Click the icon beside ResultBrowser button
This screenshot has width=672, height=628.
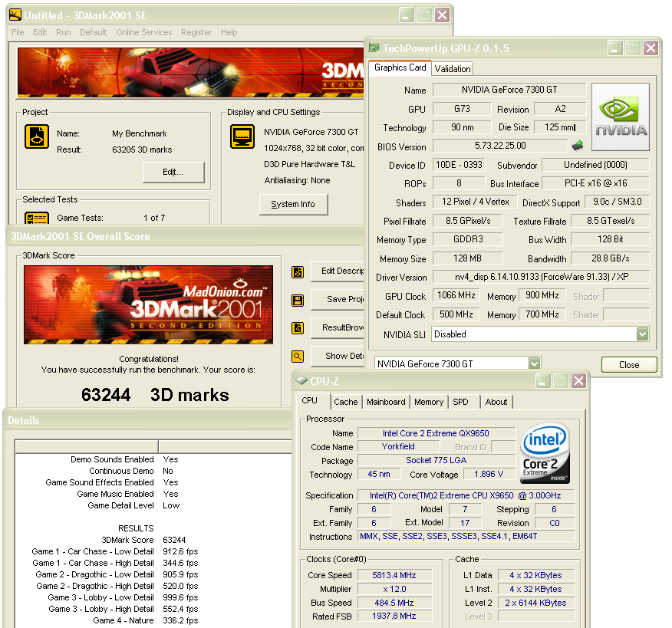point(298,328)
